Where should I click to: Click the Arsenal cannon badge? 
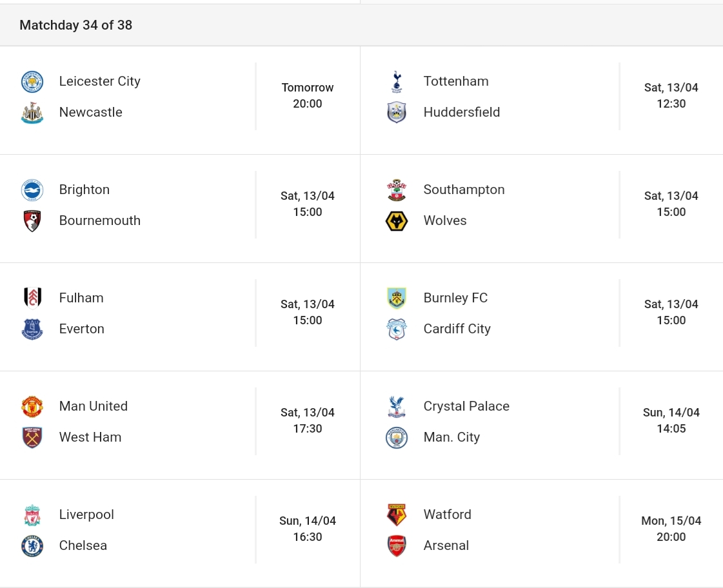(397, 546)
